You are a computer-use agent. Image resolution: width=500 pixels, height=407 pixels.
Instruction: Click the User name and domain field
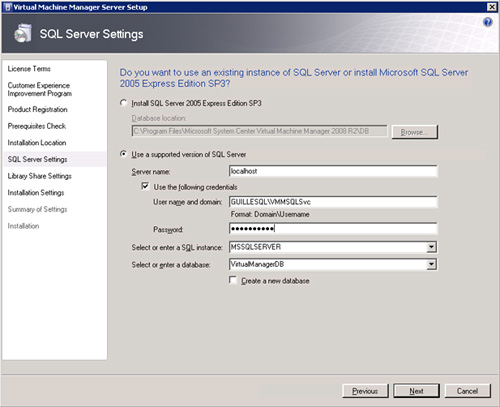coord(333,202)
